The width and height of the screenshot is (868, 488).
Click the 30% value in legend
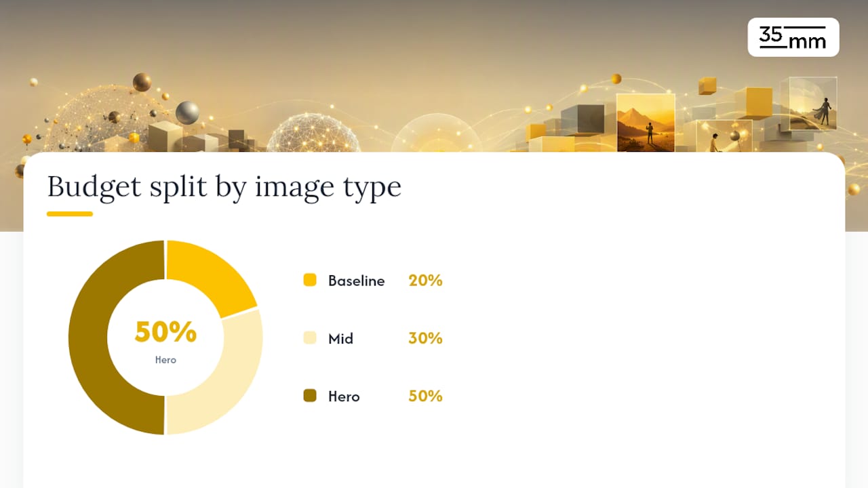tap(425, 338)
